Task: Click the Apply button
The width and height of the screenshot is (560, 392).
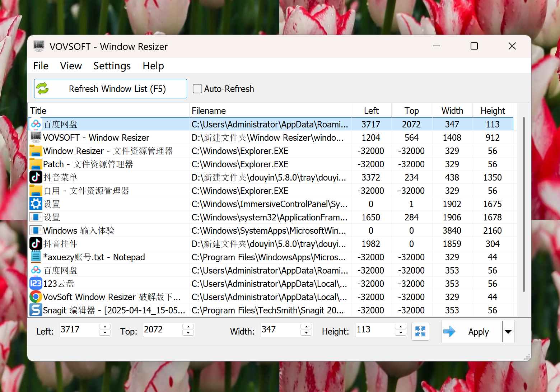Action: (472, 331)
